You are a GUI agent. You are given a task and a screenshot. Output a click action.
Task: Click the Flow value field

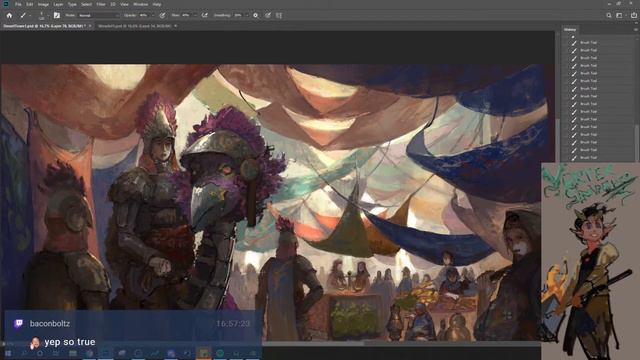[x=186, y=16]
